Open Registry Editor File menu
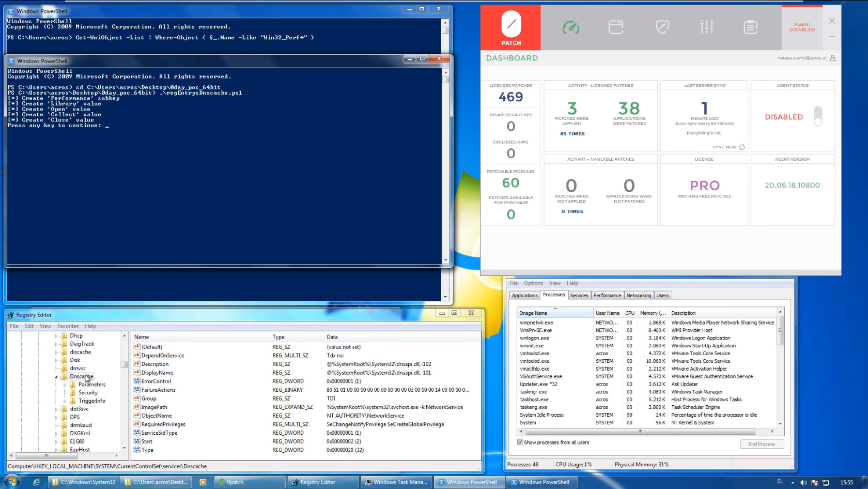Image resolution: width=868 pixels, height=489 pixels. [14, 326]
